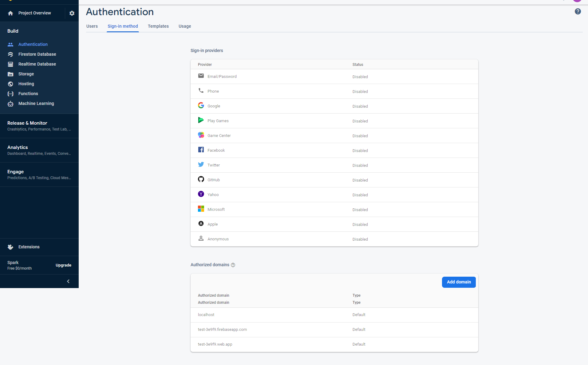Click the GitHub provider logo icon
Screen dimensions: 588x365
[x=201, y=179]
